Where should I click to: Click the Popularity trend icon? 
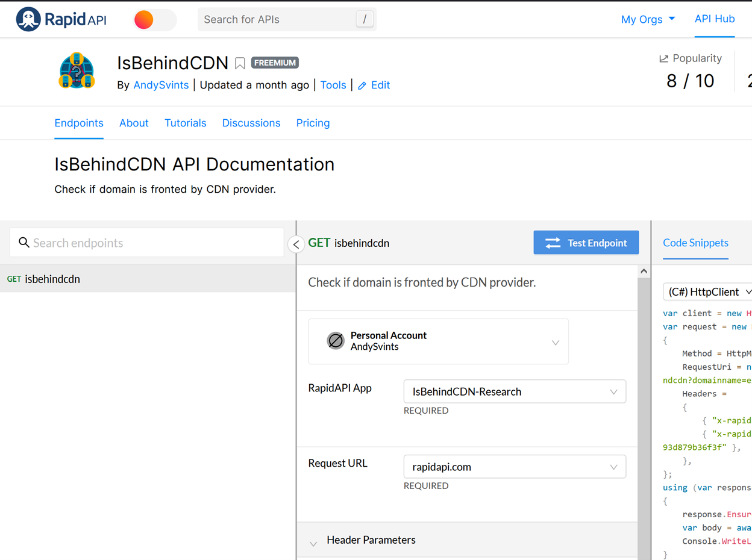tap(664, 58)
